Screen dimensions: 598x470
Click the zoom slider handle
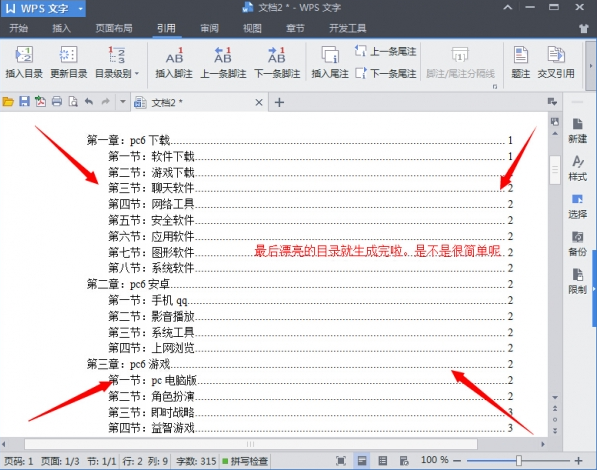pyautogui.click(x=519, y=461)
